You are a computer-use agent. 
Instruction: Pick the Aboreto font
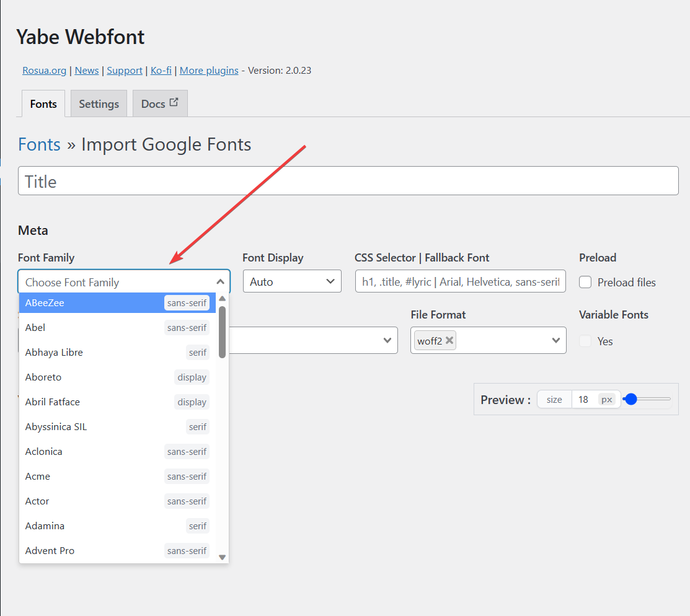(117, 377)
